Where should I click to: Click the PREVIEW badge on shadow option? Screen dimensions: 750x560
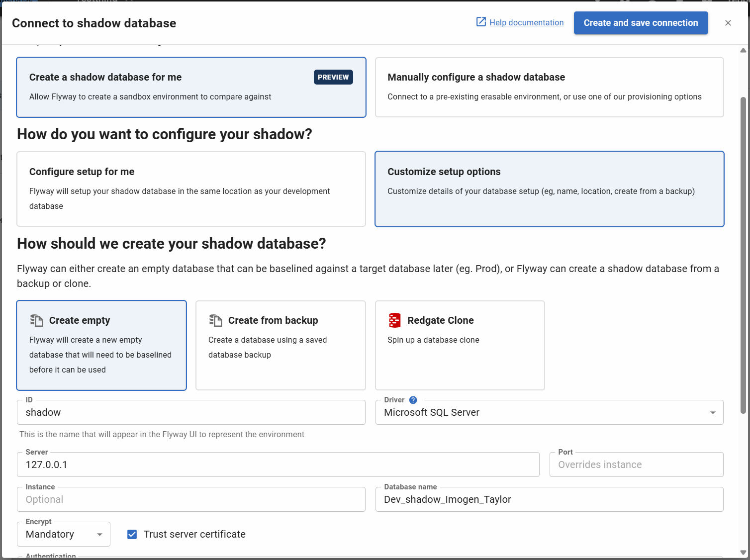tap(333, 77)
